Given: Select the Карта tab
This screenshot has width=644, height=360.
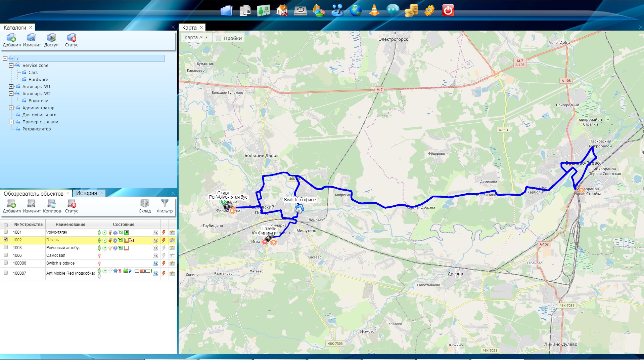Looking at the screenshot, I should [x=189, y=28].
